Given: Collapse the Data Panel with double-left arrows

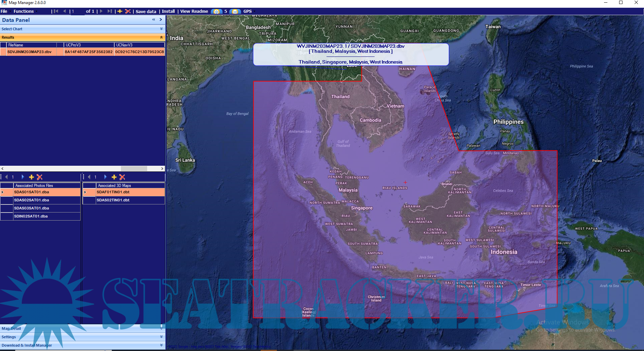Looking at the screenshot, I should pos(154,20).
